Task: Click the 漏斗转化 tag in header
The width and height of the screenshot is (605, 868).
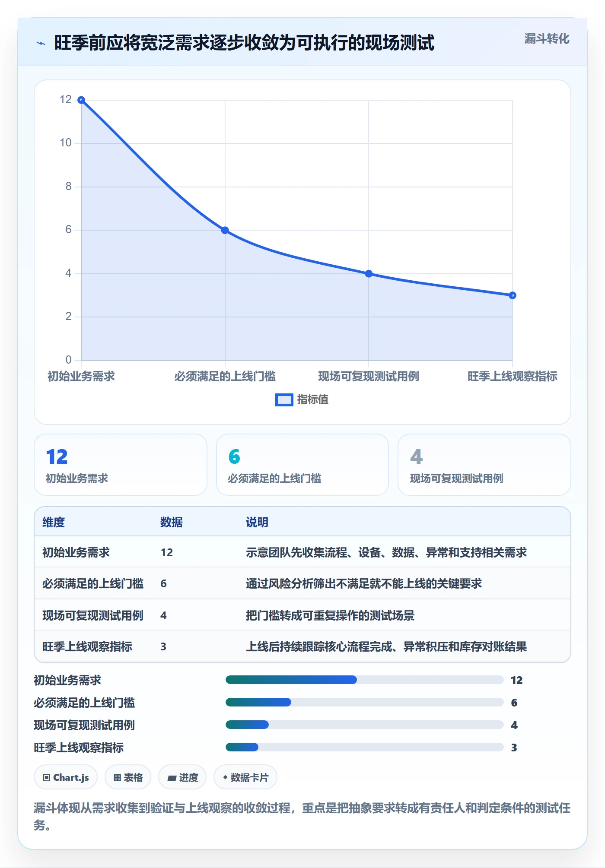Action: (x=547, y=39)
